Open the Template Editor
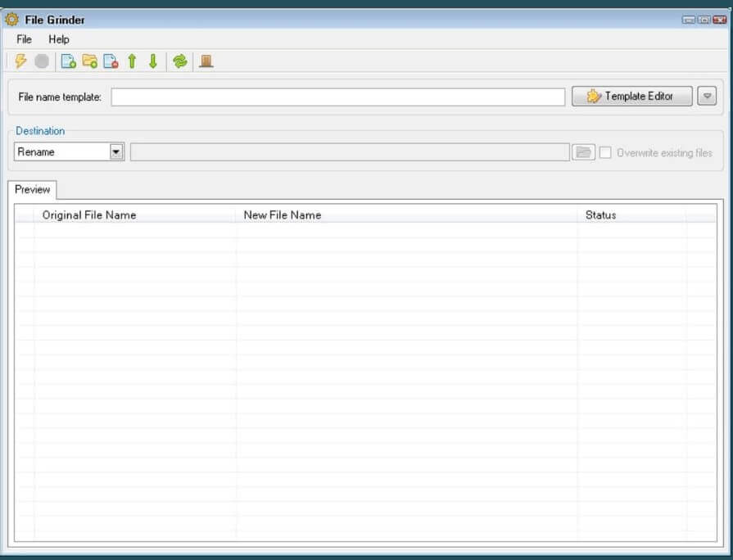The height and width of the screenshot is (560, 733). 632,97
